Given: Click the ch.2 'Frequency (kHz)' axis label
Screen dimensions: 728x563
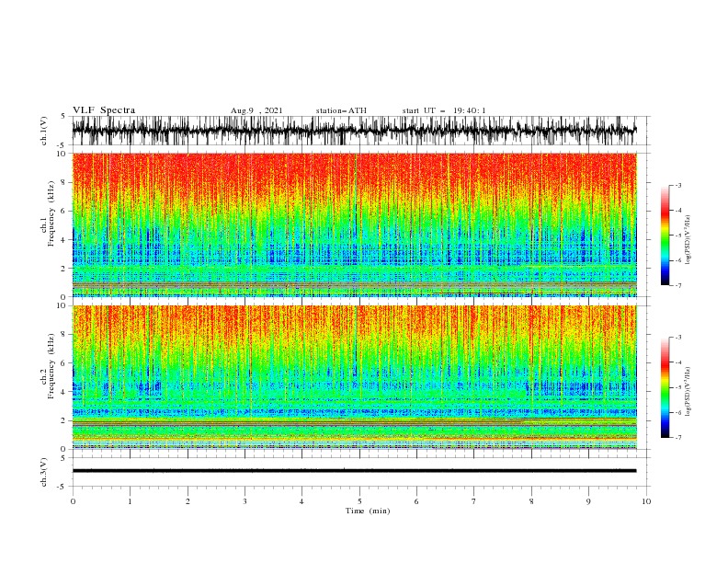Looking at the screenshot, I should point(51,366).
